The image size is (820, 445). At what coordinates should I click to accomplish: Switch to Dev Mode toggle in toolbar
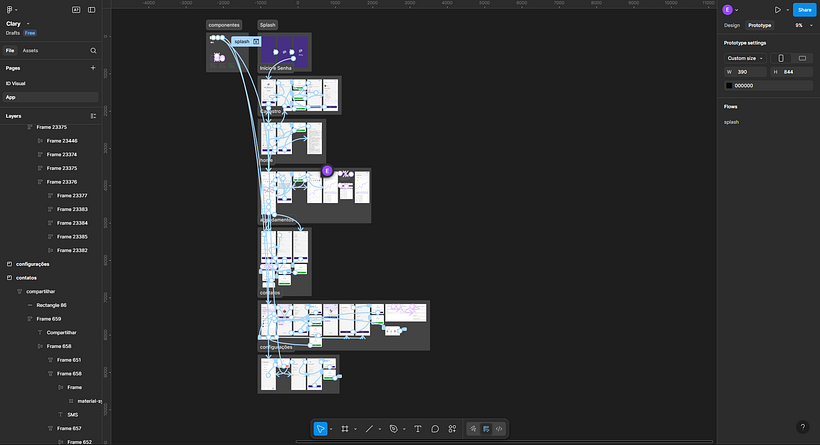point(499,429)
